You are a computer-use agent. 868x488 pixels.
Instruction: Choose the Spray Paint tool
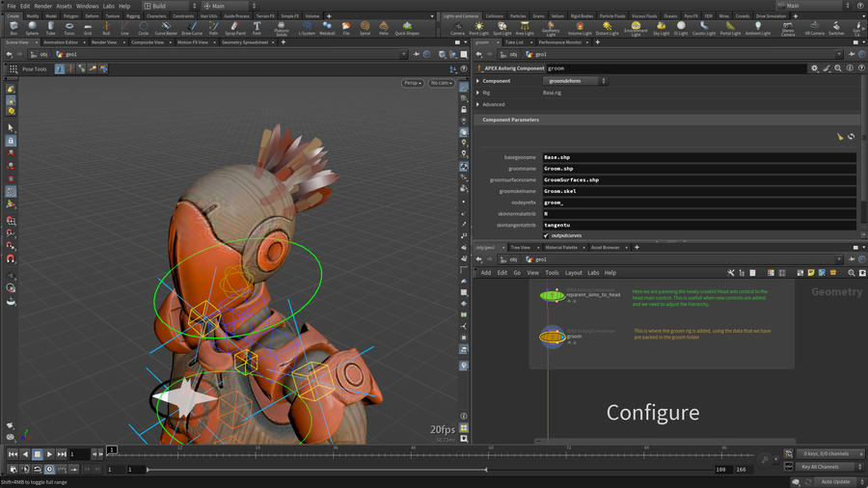(235, 28)
